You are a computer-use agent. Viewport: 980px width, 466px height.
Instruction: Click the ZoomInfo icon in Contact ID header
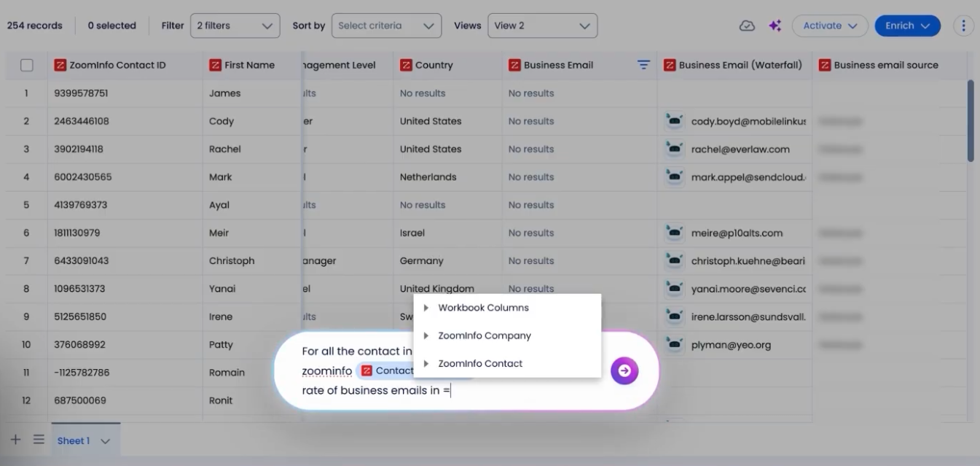click(x=60, y=65)
